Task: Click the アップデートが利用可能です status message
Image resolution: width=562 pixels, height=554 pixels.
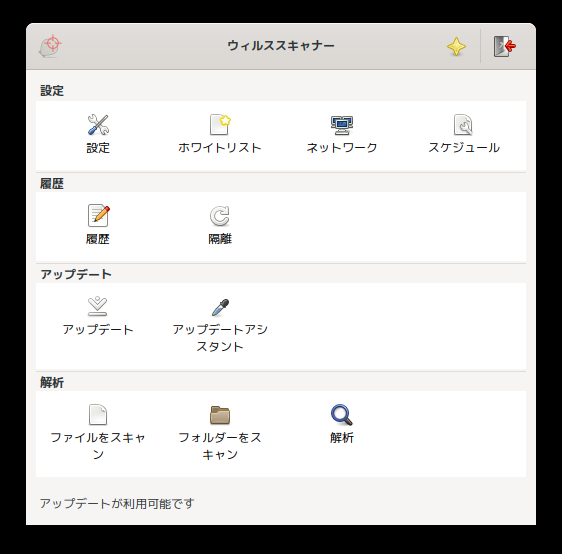Action: (x=117, y=503)
